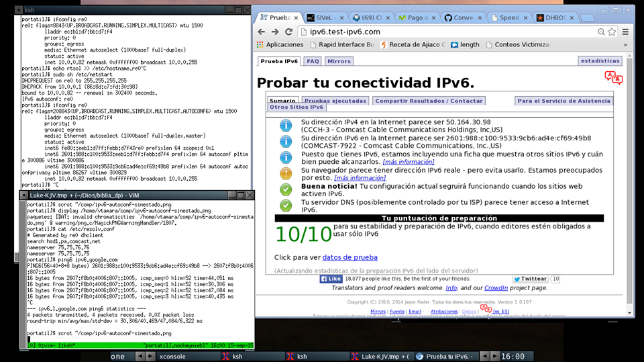Go forward in the browser

pyautogui.click(x=275, y=32)
